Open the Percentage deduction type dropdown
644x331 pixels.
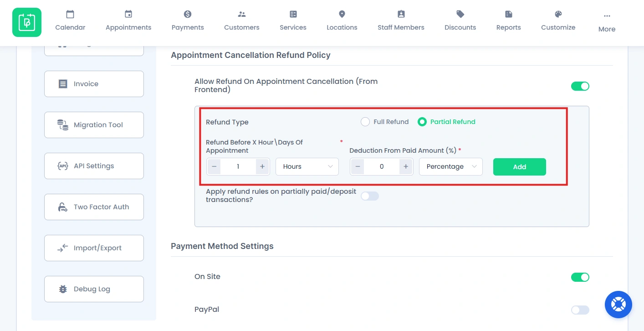(x=451, y=166)
